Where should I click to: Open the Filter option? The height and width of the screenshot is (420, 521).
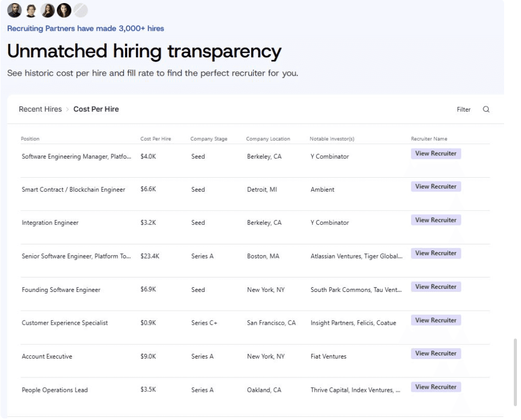point(464,110)
